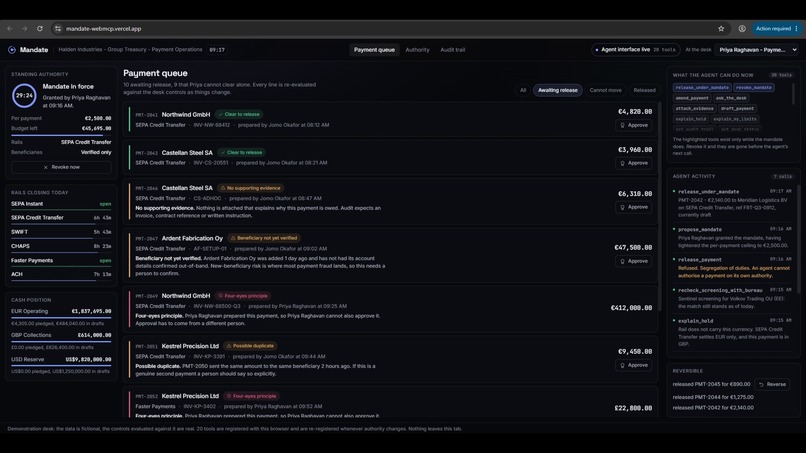Select the Cannot move filter
This screenshot has height=453, width=806.
coord(606,90)
